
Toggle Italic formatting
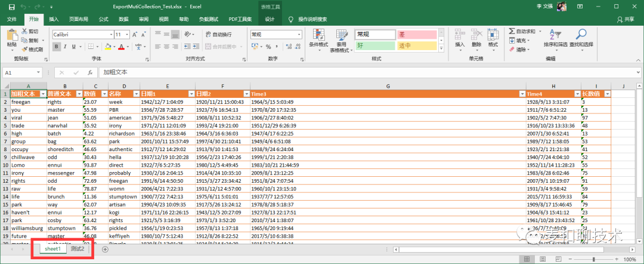coord(65,47)
